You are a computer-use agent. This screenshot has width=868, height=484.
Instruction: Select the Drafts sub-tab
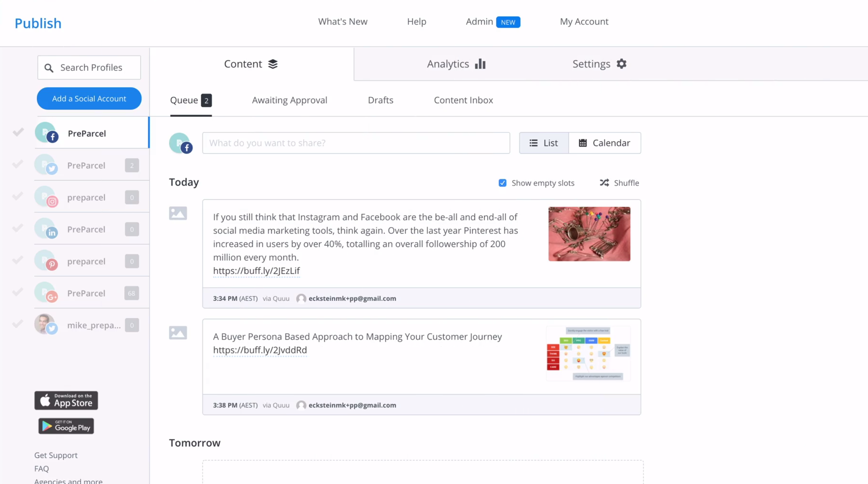(380, 100)
